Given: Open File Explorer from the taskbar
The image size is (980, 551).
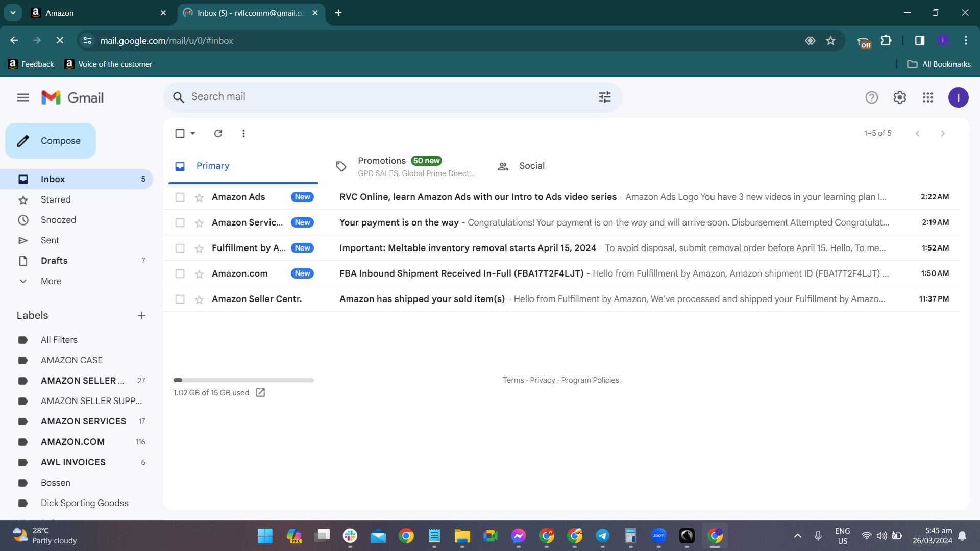Looking at the screenshot, I should (462, 536).
